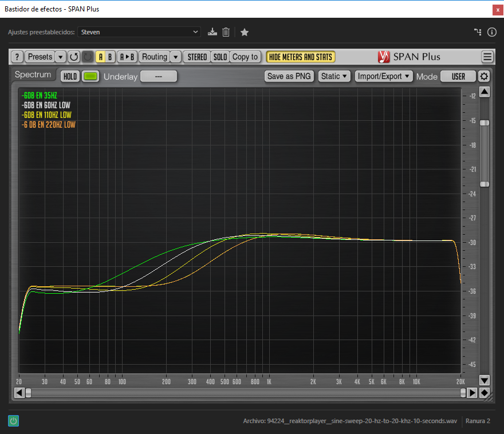The width and height of the screenshot is (504, 434).
Task: Click the save preset download icon
Action: pos(212,32)
